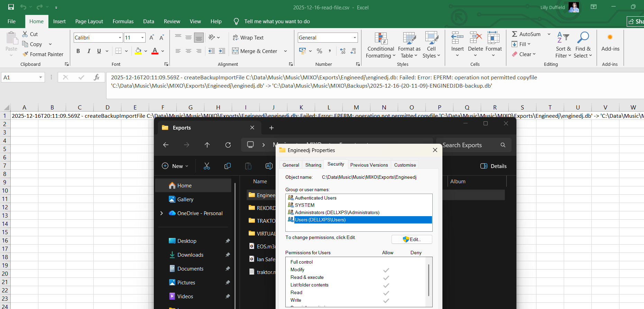This screenshot has height=309, width=644.
Task: Click Format Painter in Excel ribbon
Action: point(43,54)
